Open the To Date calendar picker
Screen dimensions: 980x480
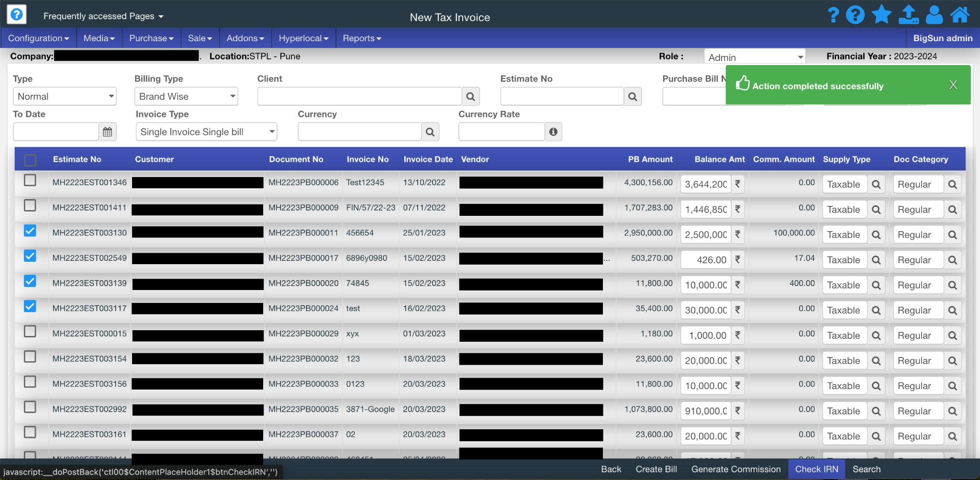[108, 132]
